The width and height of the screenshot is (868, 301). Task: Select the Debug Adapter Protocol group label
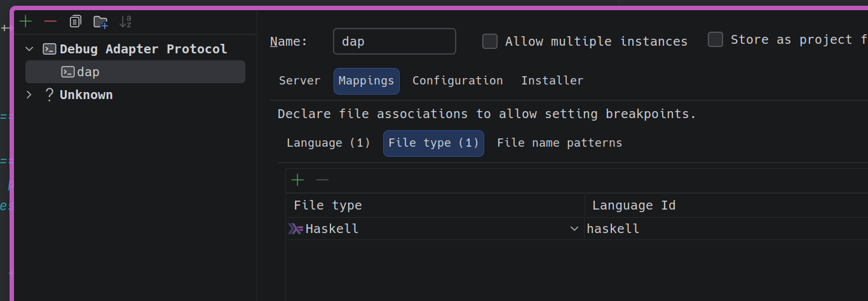[x=143, y=49]
